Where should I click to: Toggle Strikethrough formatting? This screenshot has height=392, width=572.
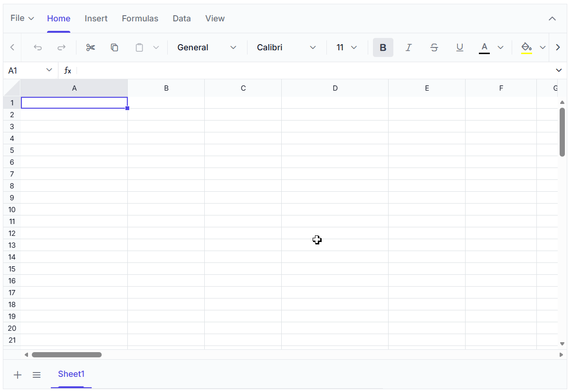(434, 47)
